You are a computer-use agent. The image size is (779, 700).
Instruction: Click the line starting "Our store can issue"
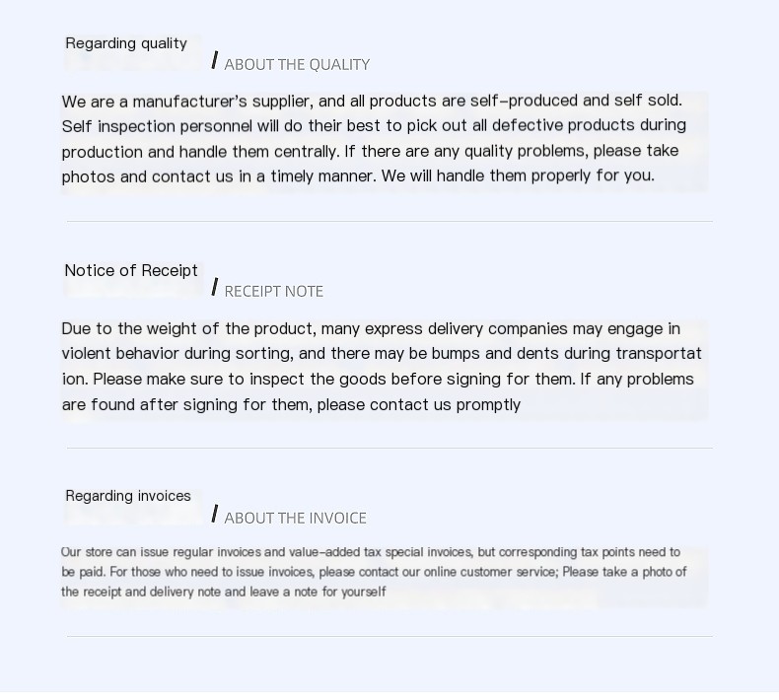click(370, 552)
